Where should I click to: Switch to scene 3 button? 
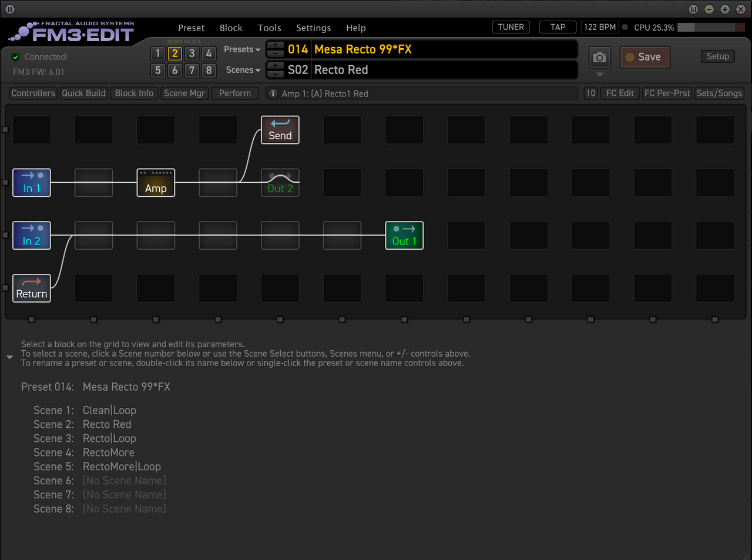point(192,53)
